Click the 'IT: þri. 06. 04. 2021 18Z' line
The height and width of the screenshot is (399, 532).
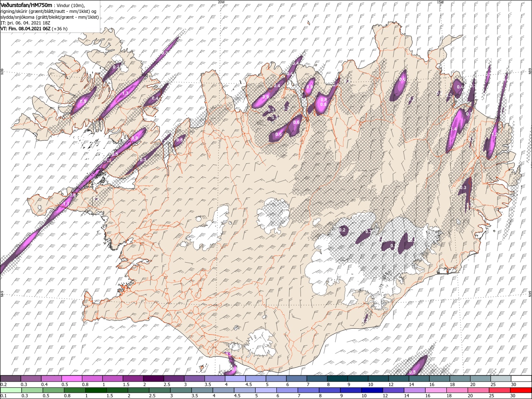[26, 23]
